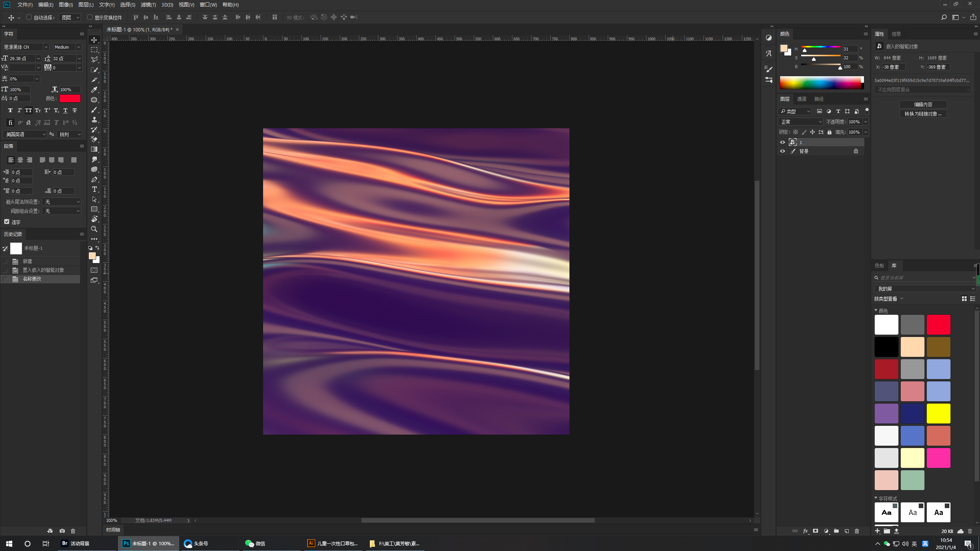Viewport: 980px width, 551px height.
Task: Select the Eyedropper tool
Action: [x=94, y=90]
